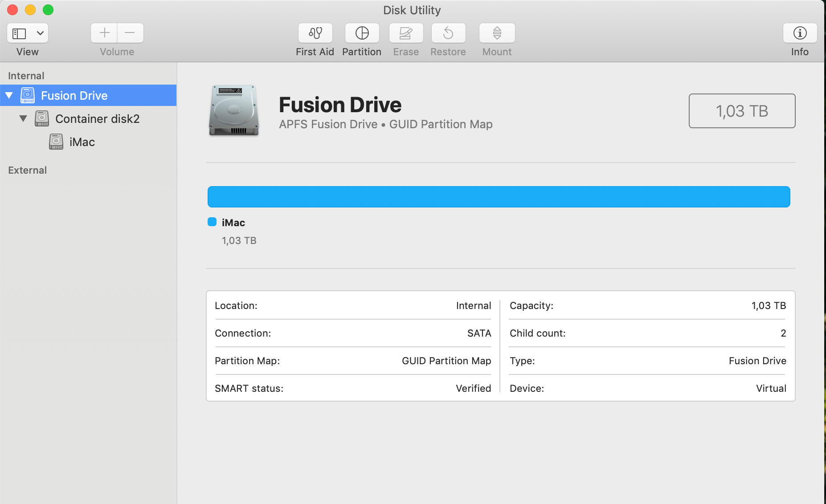Select the iMac volume in sidebar
The image size is (826, 504).
pos(82,142)
